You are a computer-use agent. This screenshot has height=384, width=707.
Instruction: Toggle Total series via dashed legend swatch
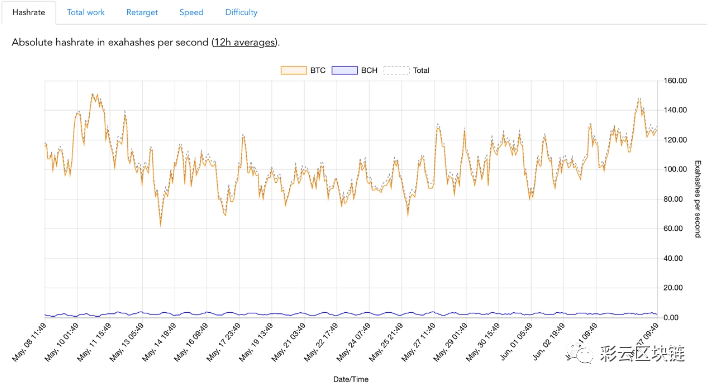click(396, 70)
